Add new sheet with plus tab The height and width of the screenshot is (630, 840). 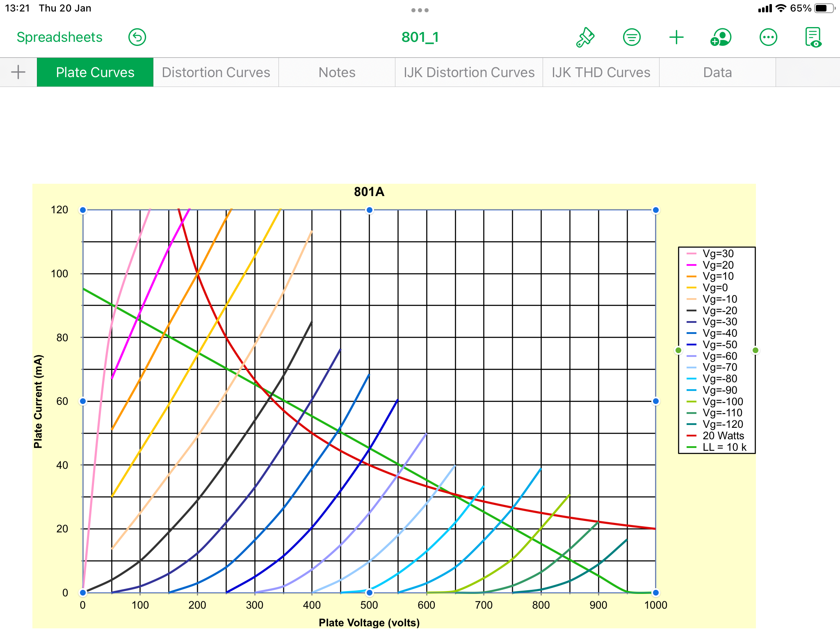click(x=18, y=72)
